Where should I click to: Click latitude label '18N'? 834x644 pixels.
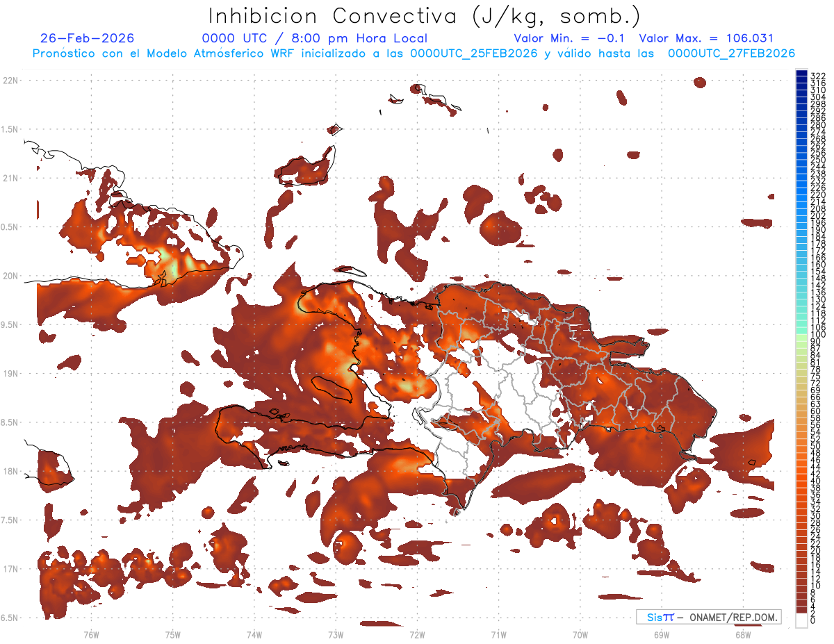(10, 471)
